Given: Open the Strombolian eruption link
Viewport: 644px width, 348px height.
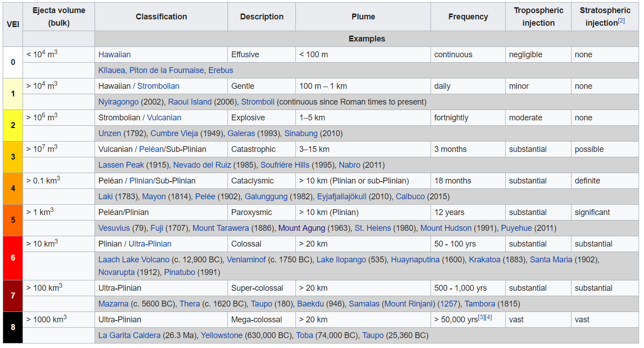Looking at the screenshot, I should 158,86.
